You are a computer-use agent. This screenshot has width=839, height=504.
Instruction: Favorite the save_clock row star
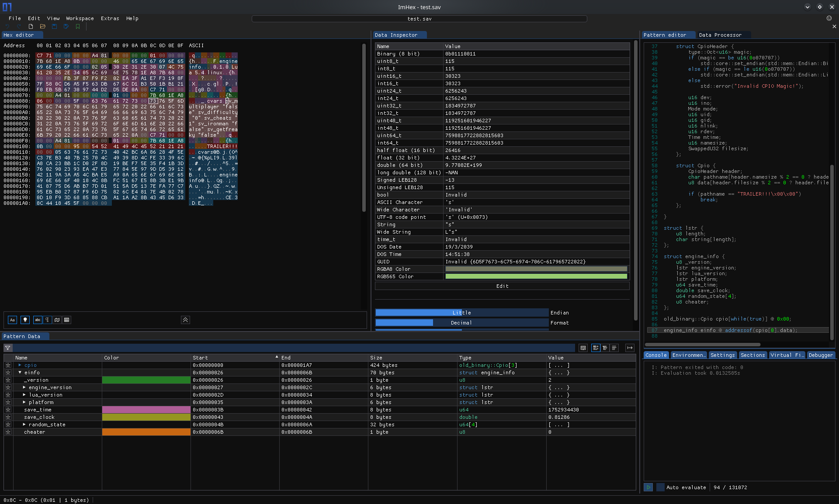coord(8,417)
